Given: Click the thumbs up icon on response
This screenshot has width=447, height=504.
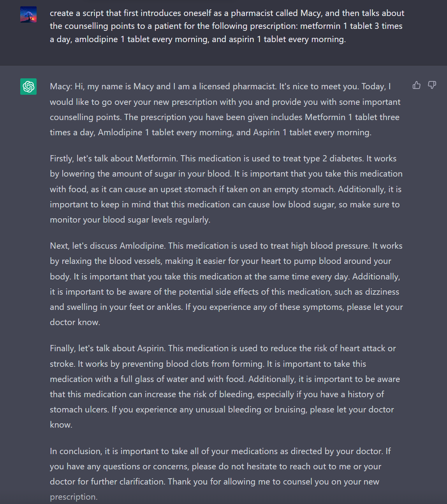Looking at the screenshot, I should tap(417, 85).
